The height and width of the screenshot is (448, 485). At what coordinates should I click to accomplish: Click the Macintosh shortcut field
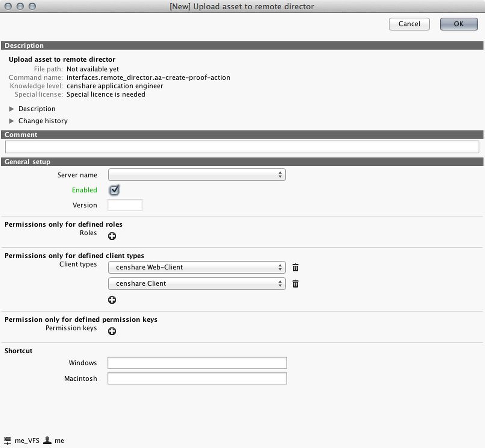(x=197, y=378)
